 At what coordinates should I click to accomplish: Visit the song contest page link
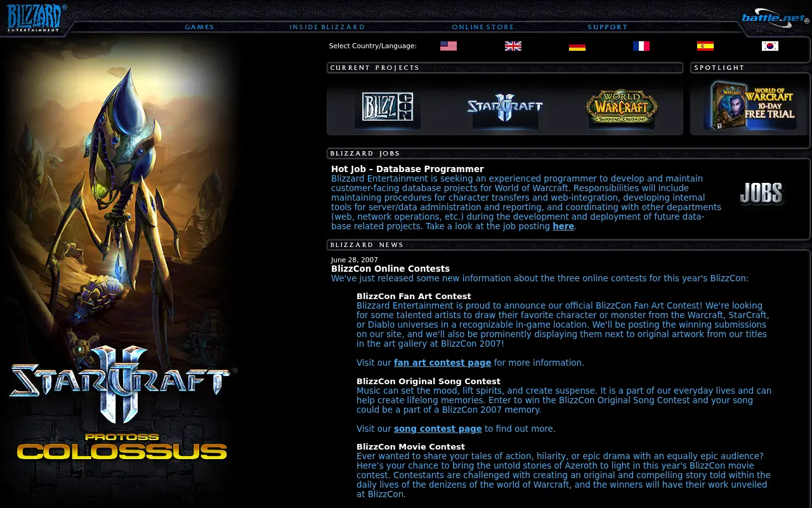pyautogui.click(x=438, y=429)
